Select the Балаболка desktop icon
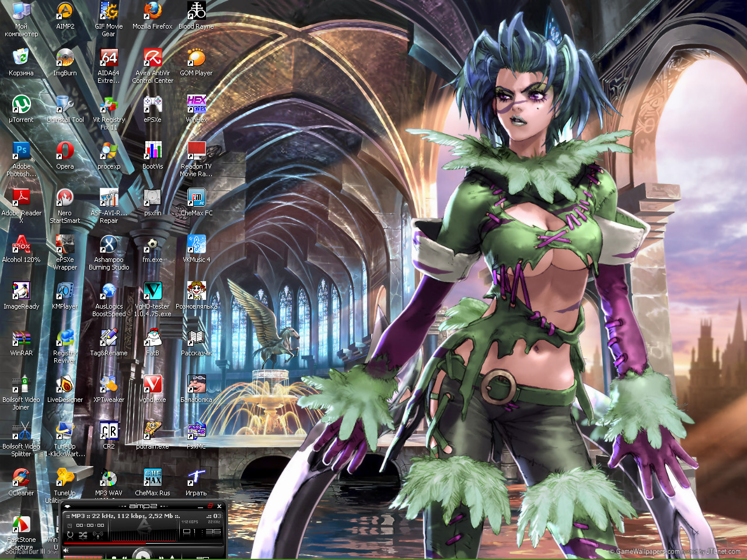This screenshot has width=747, height=560. 196,384
